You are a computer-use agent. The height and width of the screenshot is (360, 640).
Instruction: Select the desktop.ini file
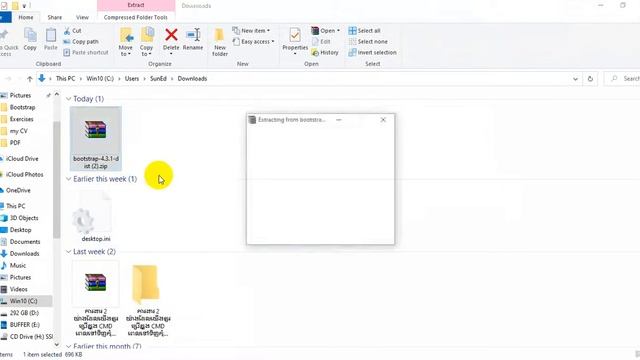(x=96, y=217)
